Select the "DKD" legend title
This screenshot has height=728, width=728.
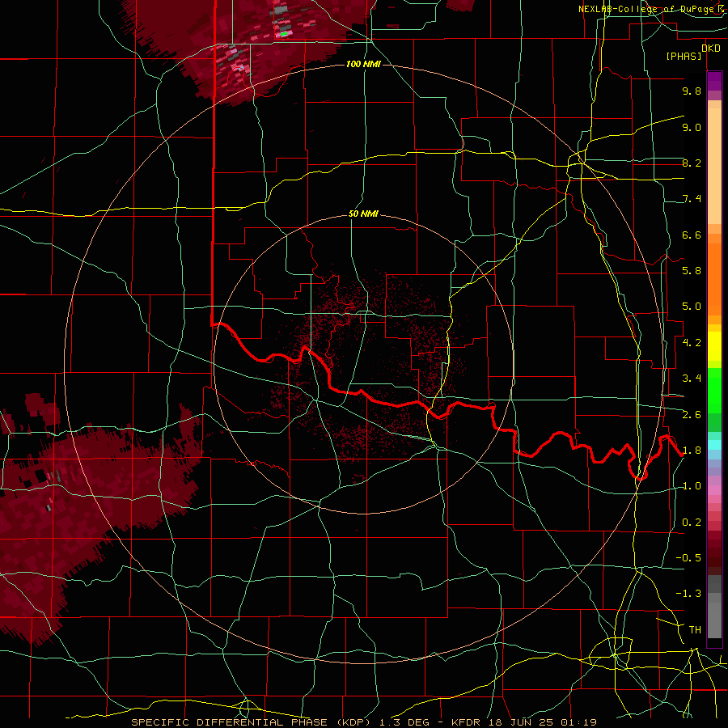tap(711, 49)
